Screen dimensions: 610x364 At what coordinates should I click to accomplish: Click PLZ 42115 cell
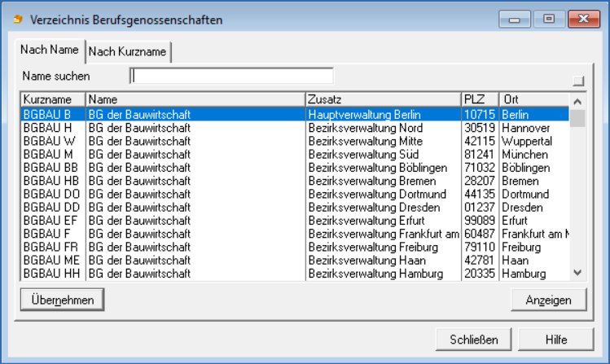pyautogui.click(x=480, y=141)
